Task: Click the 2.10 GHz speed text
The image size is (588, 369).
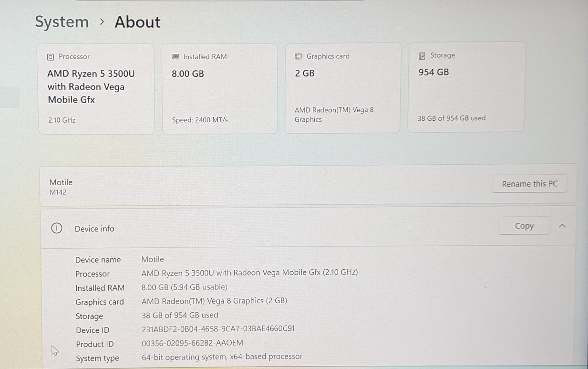Action: pyautogui.click(x=62, y=120)
